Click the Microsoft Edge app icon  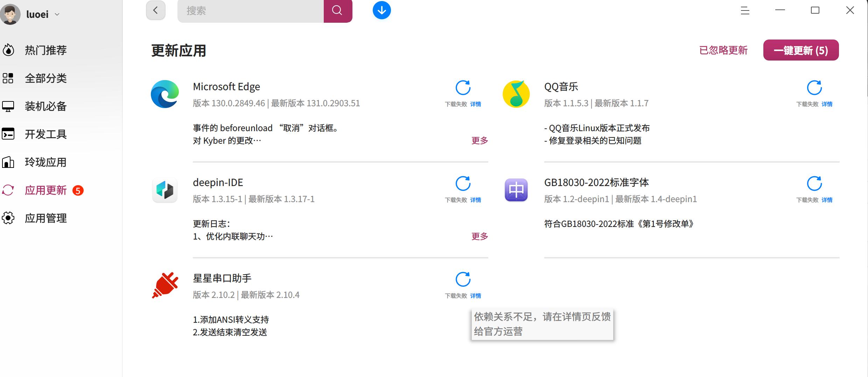point(165,94)
